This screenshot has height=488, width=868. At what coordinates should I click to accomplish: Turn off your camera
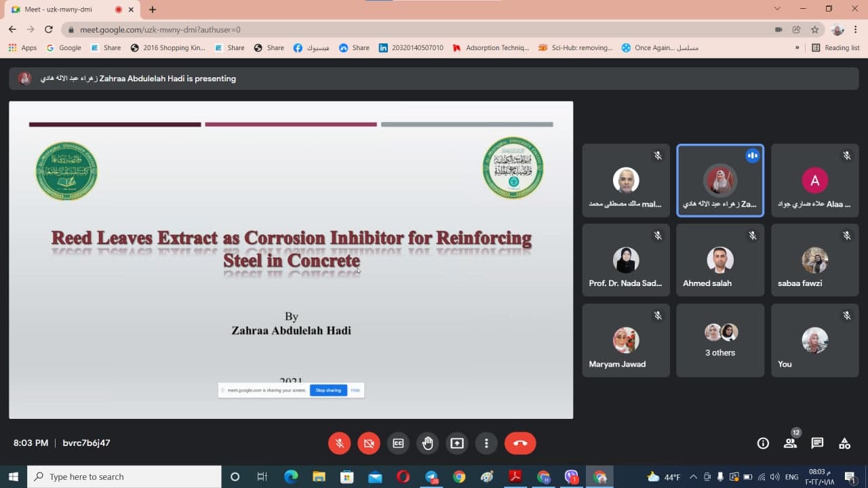[369, 443]
